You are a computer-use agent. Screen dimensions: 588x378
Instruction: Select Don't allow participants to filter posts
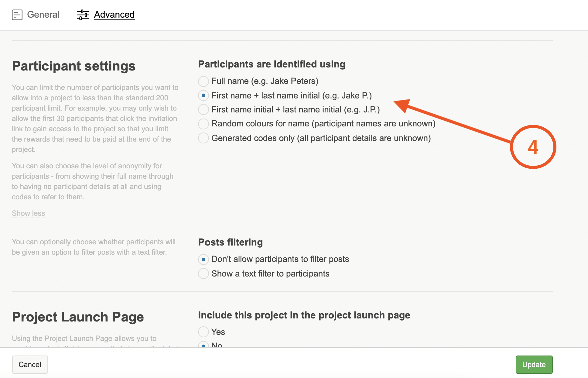(203, 259)
